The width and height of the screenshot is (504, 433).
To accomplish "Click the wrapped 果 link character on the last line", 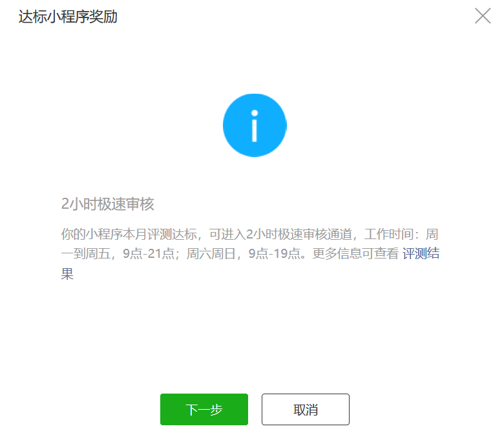I will [x=67, y=273].
